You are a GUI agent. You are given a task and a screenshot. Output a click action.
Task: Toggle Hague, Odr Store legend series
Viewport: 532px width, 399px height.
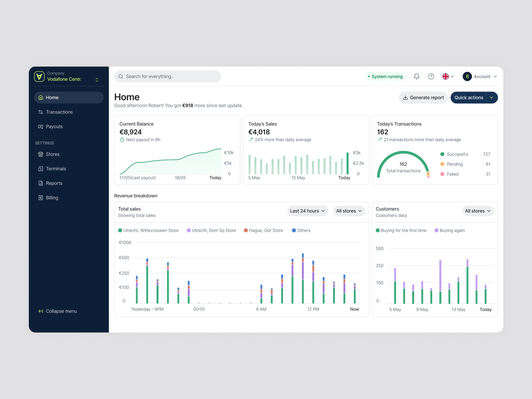click(x=263, y=230)
